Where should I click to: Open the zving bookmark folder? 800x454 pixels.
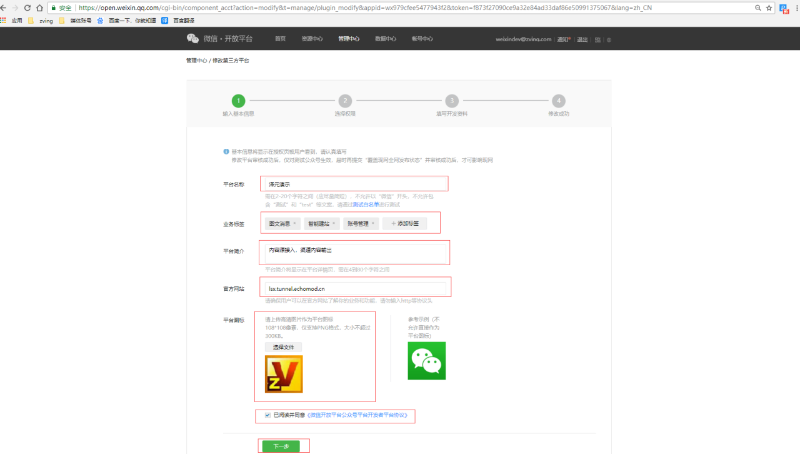point(41,20)
